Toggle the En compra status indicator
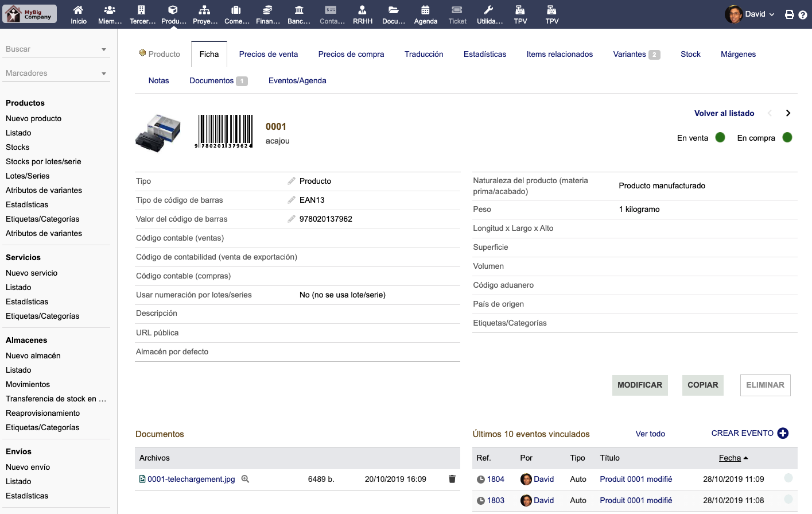The height and width of the screenshot is (514, 812). pos(787,137)
